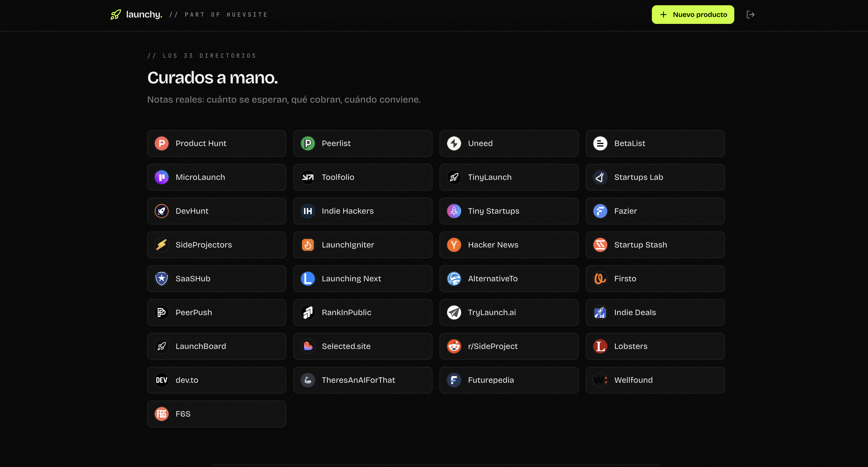Click the dev.to DEV icon
Screen dimensions: 868x467
tap(162, 380)
